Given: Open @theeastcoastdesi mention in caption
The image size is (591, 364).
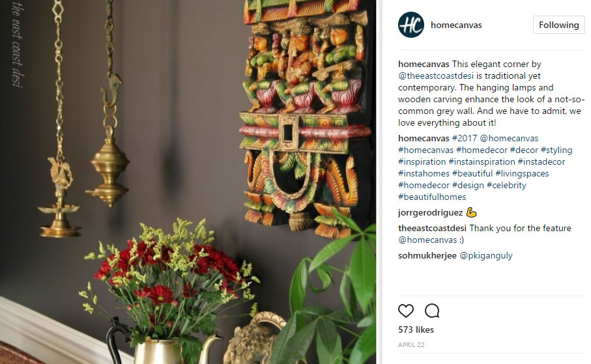Looking at the screenshot, I should 436,76.
